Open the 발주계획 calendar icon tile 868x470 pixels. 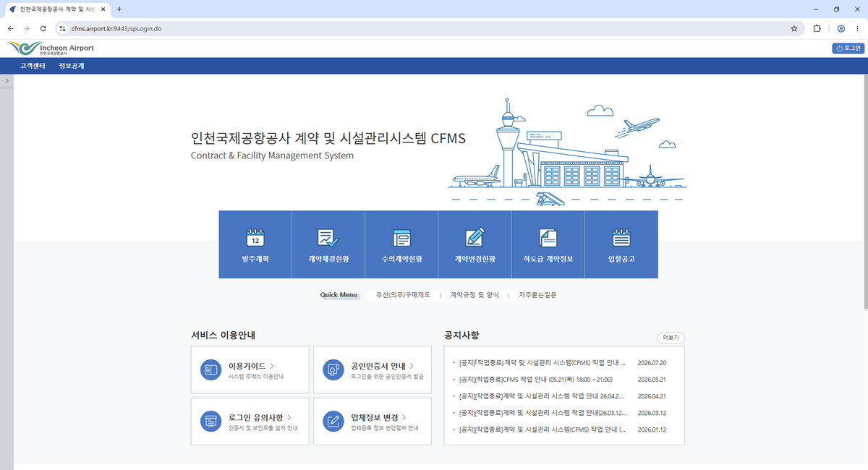255,244
